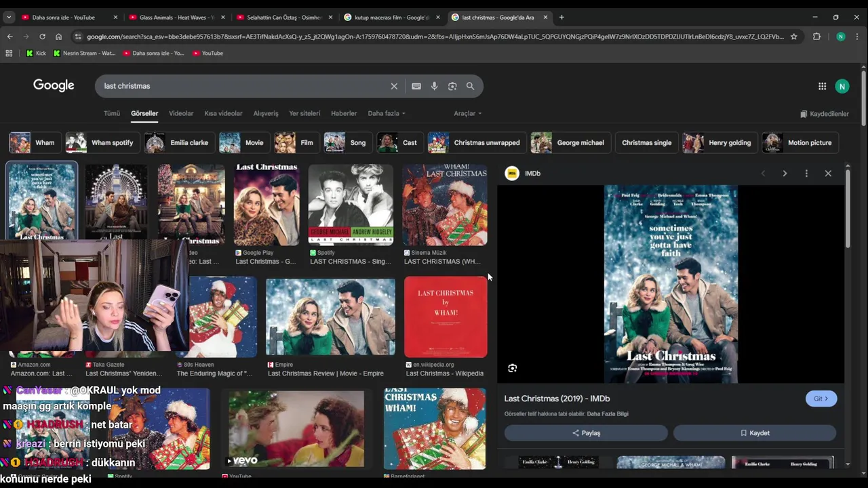This screenshot has height=488, width=868.
Task: Click the browser address bar URL
Action: coord(434,37)
